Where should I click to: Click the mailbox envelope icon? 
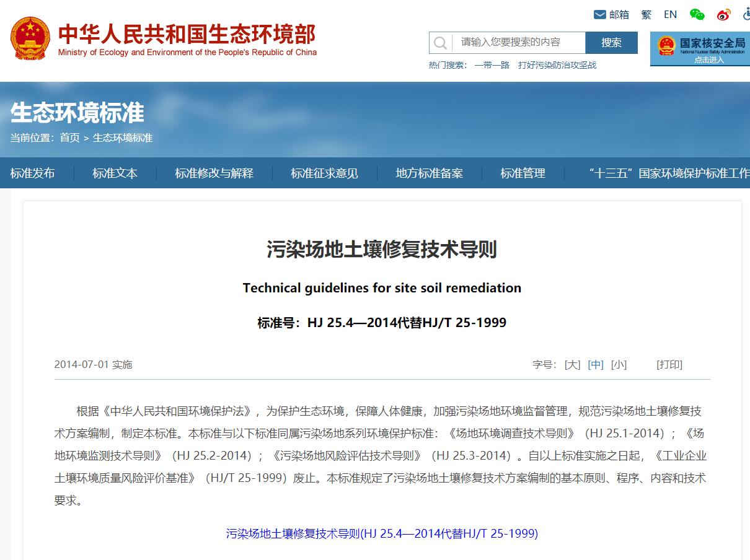pos(600,14)
